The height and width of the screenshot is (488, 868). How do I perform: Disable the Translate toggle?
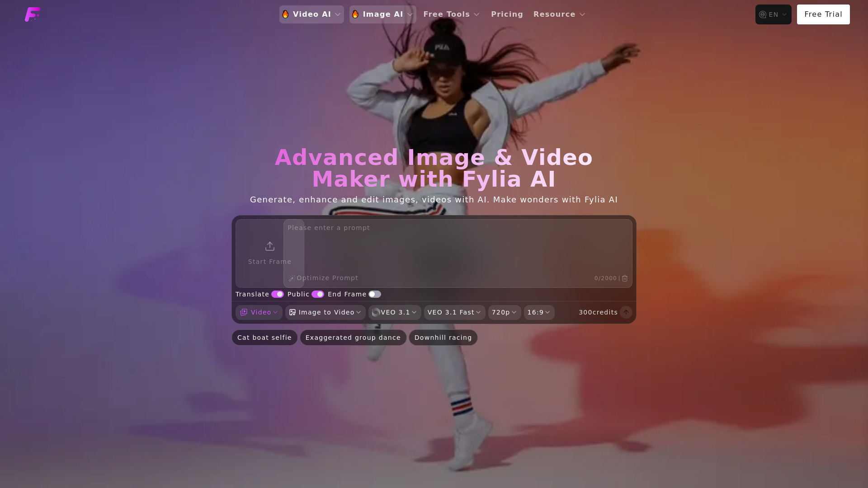[x=277, y=294]
